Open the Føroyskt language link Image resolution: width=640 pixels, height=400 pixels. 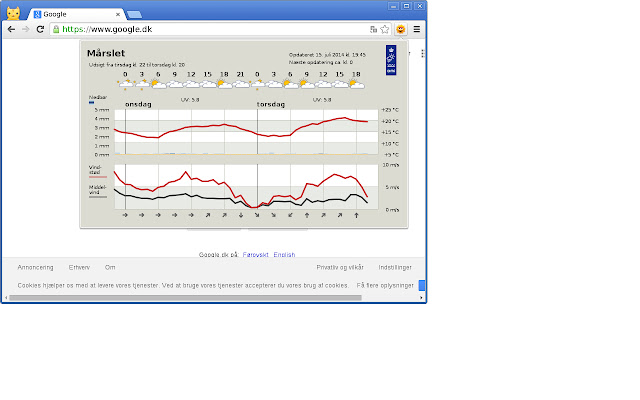(x=257, y=255)
